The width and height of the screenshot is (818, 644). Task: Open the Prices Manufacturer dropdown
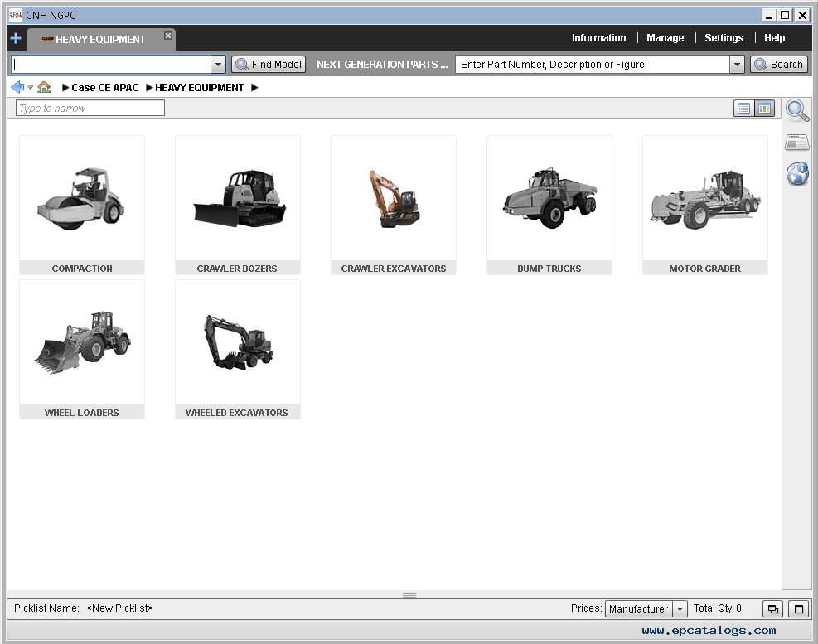(646, 608)
